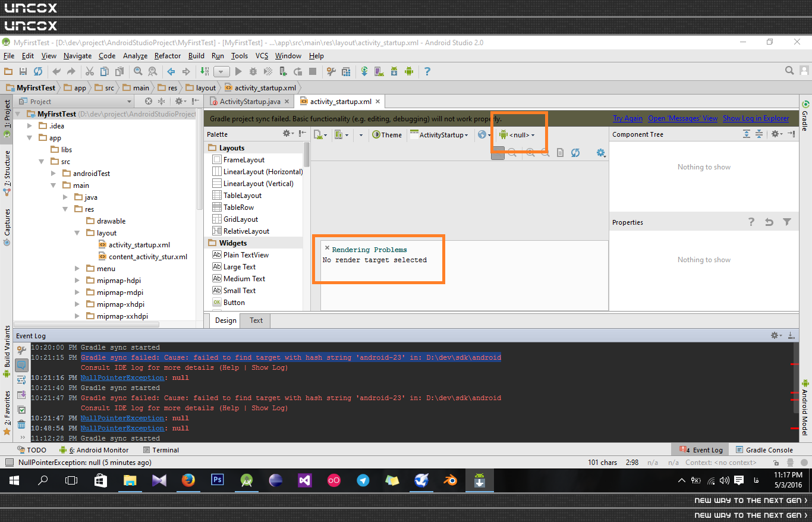Click the first NullPointerException link
812x522 pixels.
coord(122,378)
